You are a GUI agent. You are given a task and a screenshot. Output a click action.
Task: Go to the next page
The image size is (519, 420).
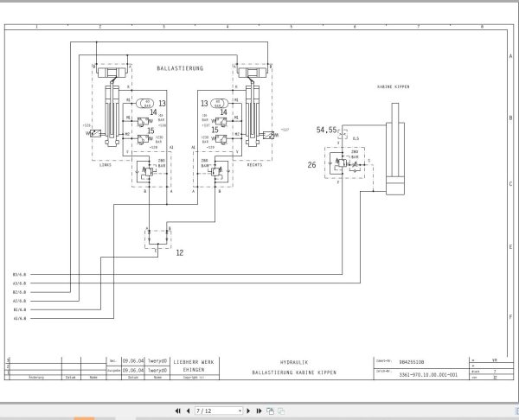coord(248,410)
